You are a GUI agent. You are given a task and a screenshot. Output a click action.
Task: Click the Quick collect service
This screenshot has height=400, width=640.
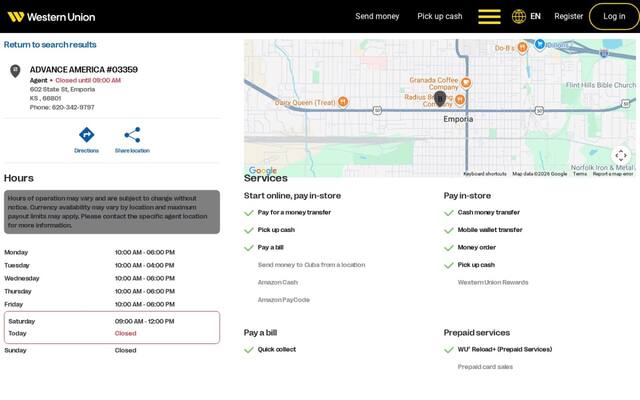[x=277, y=349]
